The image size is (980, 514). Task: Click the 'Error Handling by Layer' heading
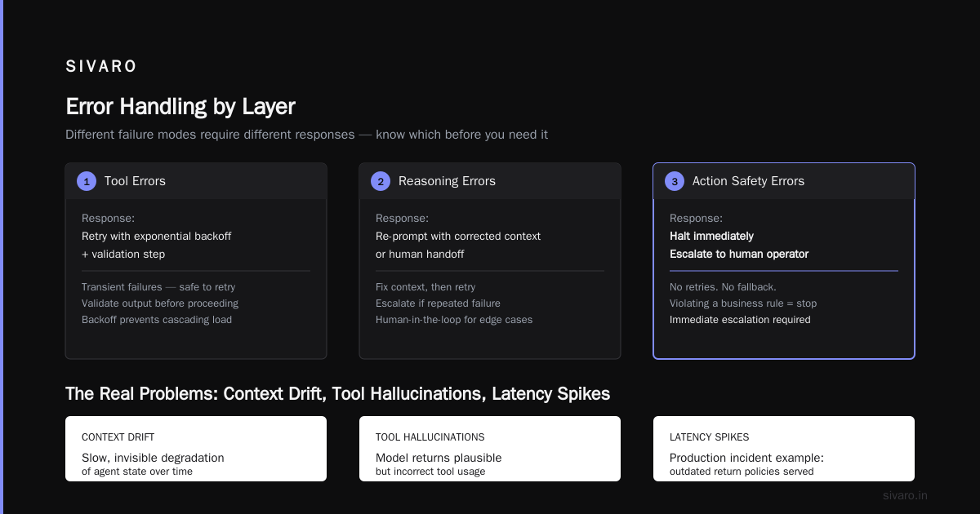click(180, 107)
